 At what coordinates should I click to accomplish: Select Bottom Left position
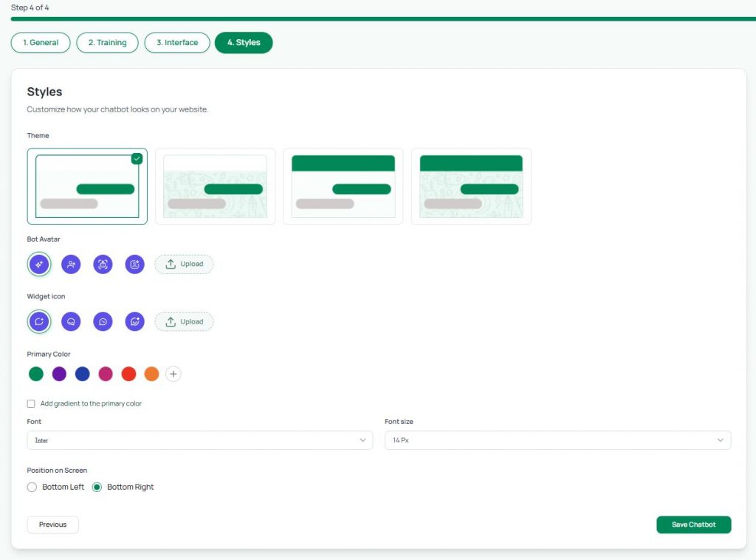32,487
